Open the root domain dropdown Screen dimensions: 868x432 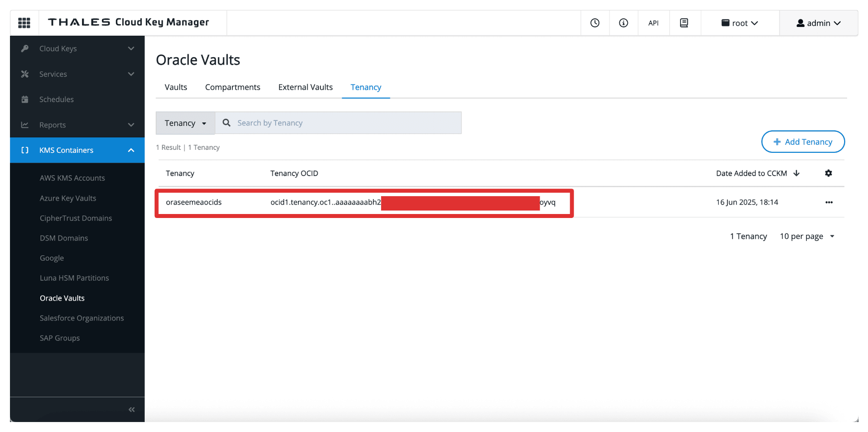740,23
